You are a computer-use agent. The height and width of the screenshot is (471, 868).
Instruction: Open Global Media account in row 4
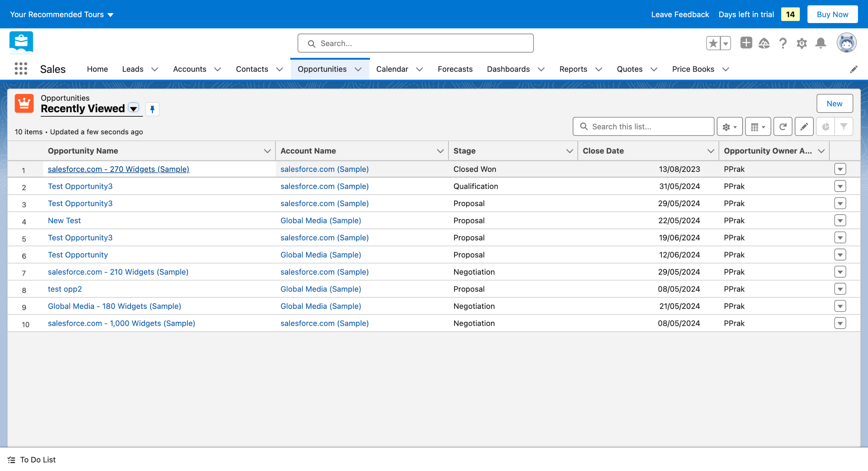(x=320, y=220)
